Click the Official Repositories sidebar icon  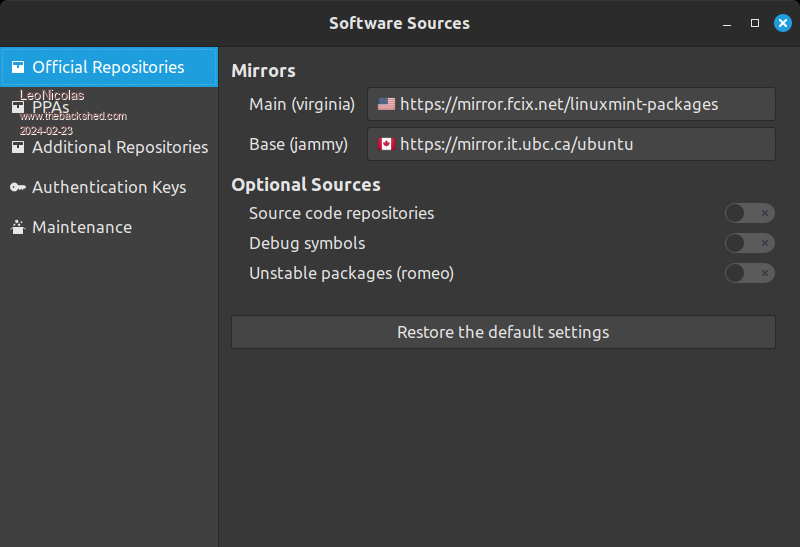click(x=18, y=68)
